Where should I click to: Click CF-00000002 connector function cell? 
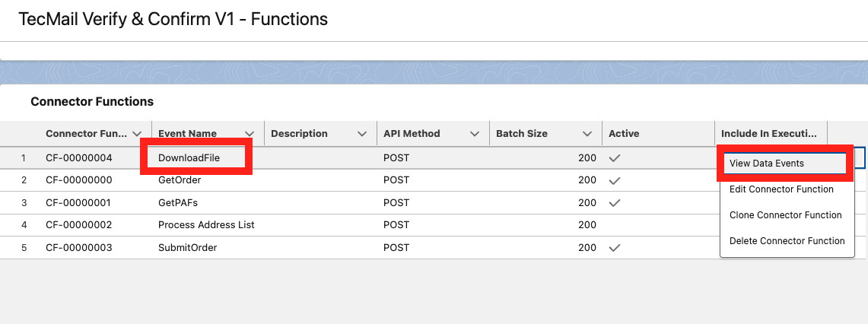point(79,225)
